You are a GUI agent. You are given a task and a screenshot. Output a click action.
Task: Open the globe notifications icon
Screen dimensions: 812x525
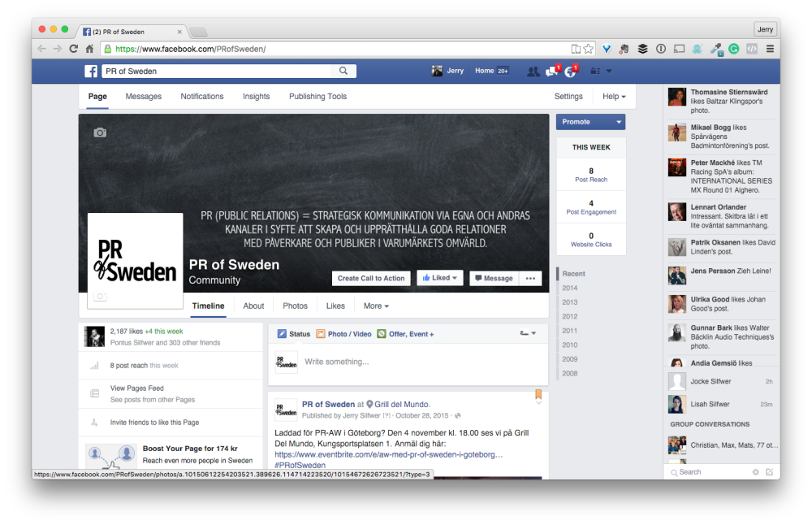click(571, 71)
